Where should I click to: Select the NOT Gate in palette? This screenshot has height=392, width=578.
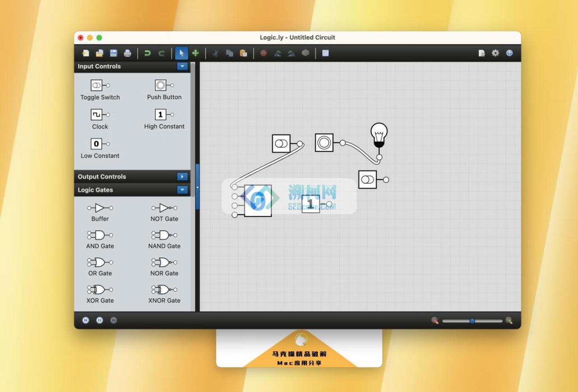(x=164, y=212)
